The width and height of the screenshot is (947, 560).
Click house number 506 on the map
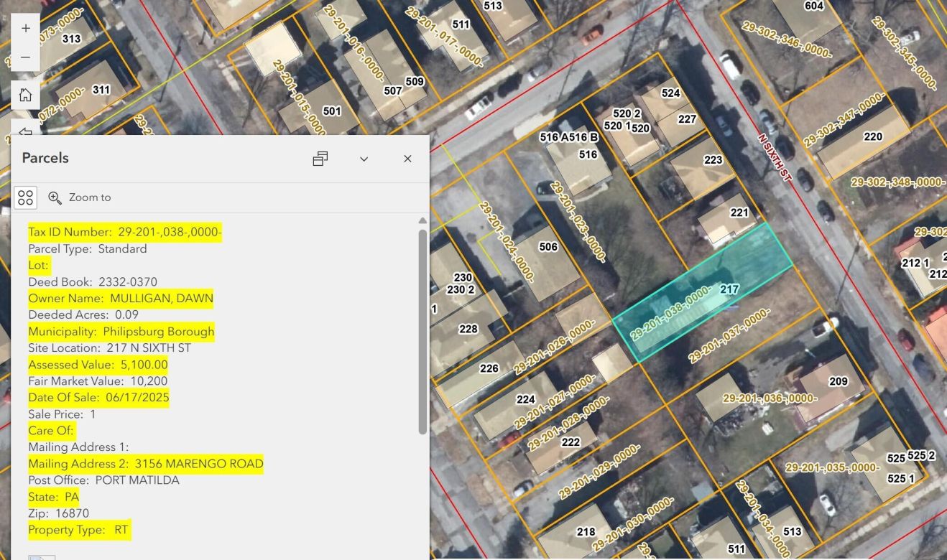click(x=548, y=247)
